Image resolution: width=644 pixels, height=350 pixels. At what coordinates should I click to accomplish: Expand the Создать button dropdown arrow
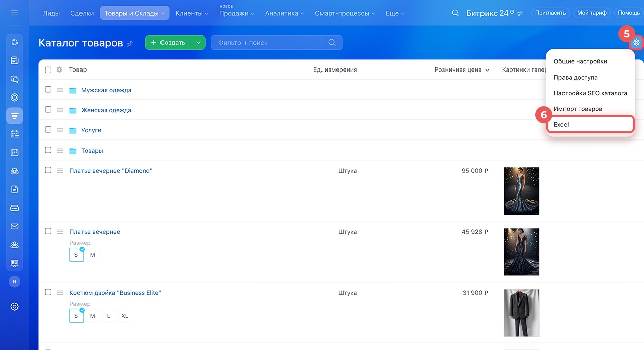point(198,43)
